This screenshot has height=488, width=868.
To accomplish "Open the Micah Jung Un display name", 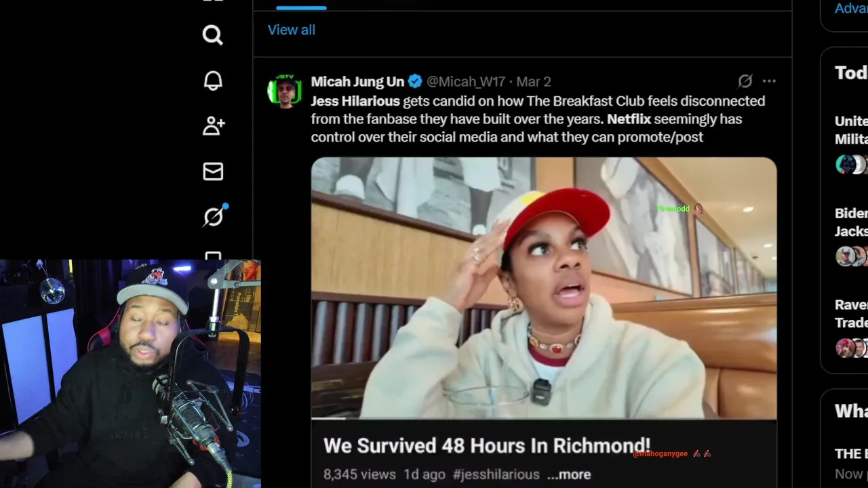I will pyautogui.click(x=357, y=81).
